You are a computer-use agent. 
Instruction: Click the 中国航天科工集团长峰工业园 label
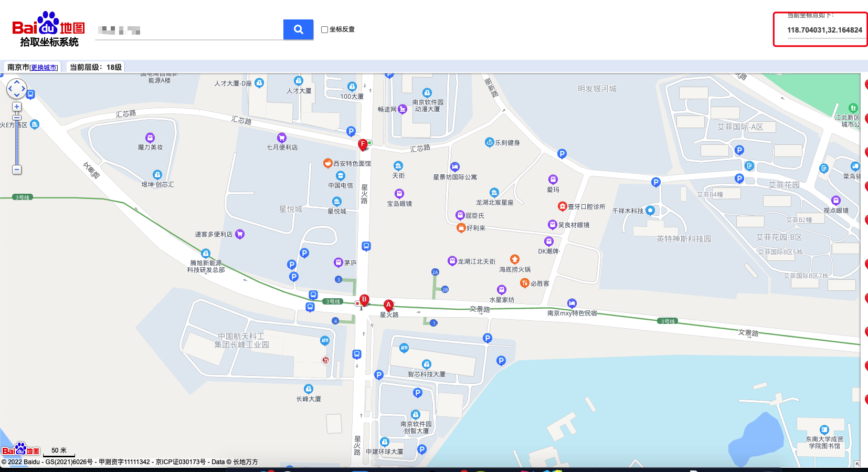[241, 340]
